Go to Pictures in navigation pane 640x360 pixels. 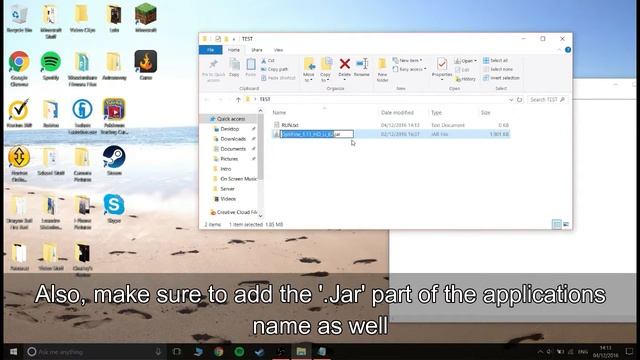click(229, 159)
